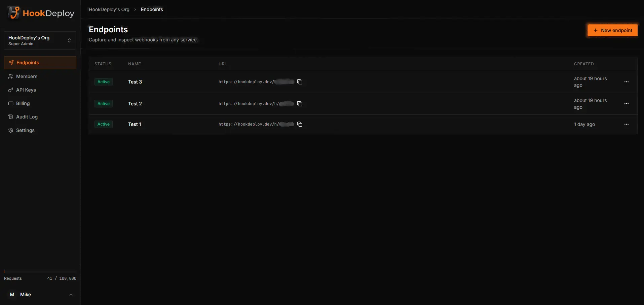Click the Test 1 URL text
The width and height of the screenshot is (644, 305).
click(256, 124)
